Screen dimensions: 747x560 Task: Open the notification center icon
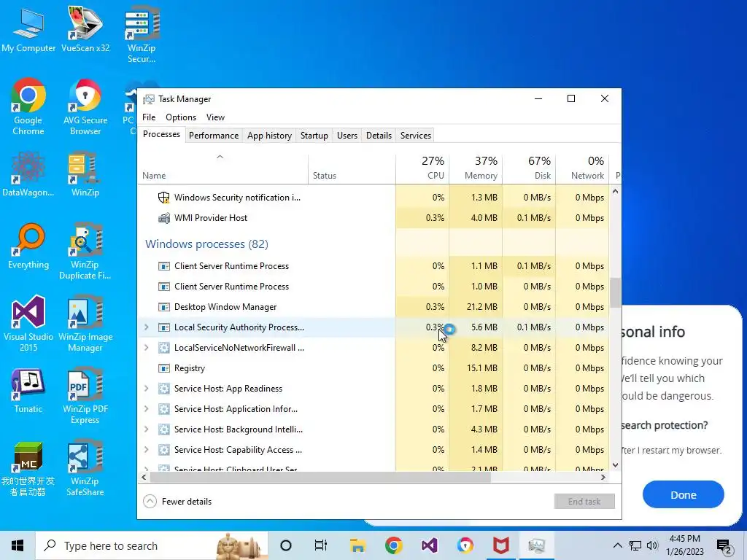coord(724,547)
